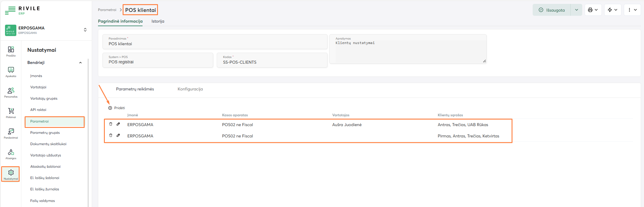Open the Atsargos inventory icon
This screenshot has width=644, height=207.
(x=11, y=154)
